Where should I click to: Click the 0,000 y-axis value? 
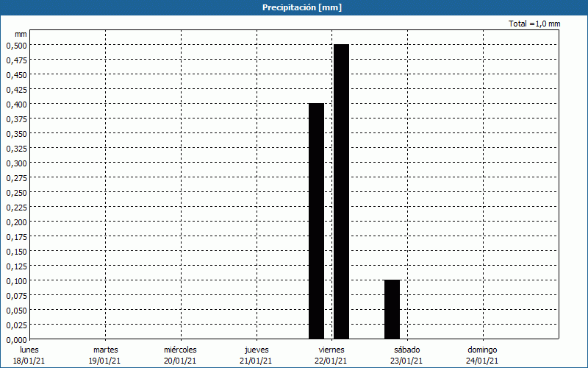(17, 340)
